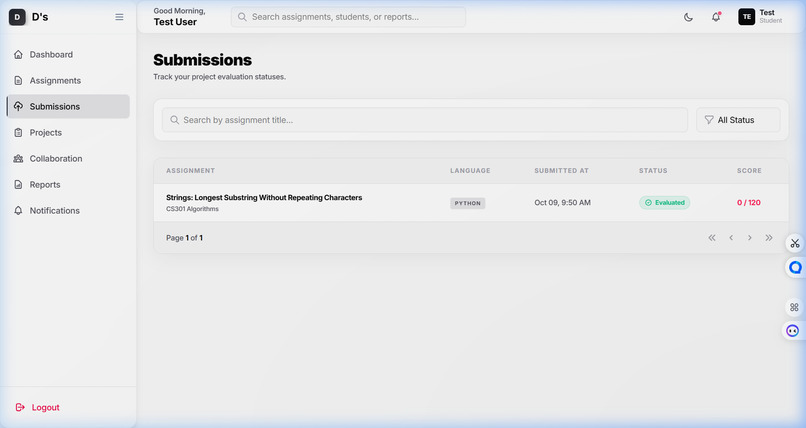This screenshot has width=806, height=428.
Task: Select Submissions in sidebar
Action: pos(68,106)
